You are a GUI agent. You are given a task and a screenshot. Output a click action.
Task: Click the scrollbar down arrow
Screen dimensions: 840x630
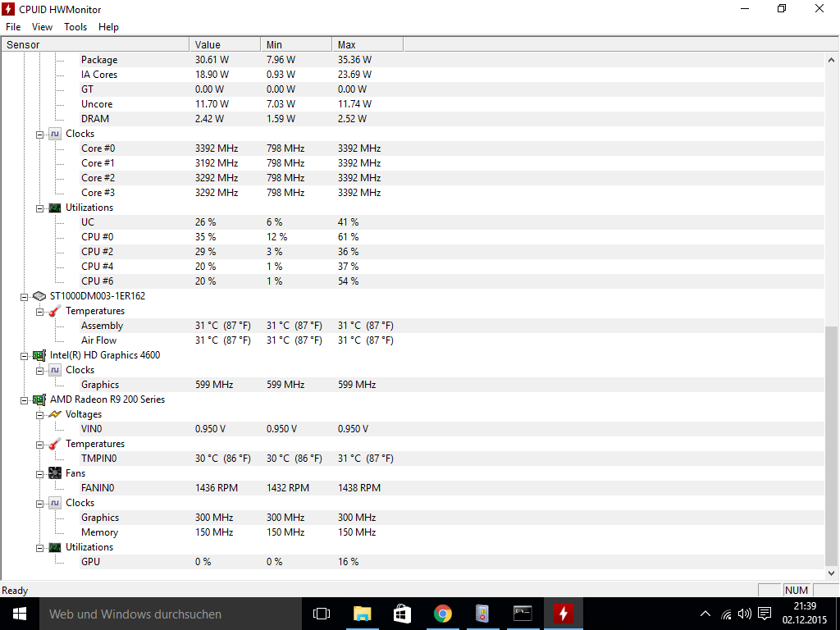[831, 573]
